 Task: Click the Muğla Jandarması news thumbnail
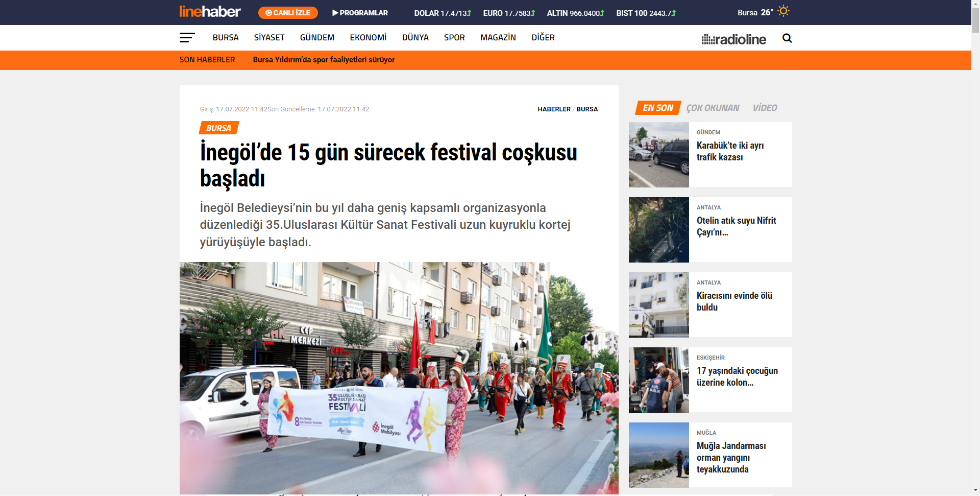pos(659,455)
